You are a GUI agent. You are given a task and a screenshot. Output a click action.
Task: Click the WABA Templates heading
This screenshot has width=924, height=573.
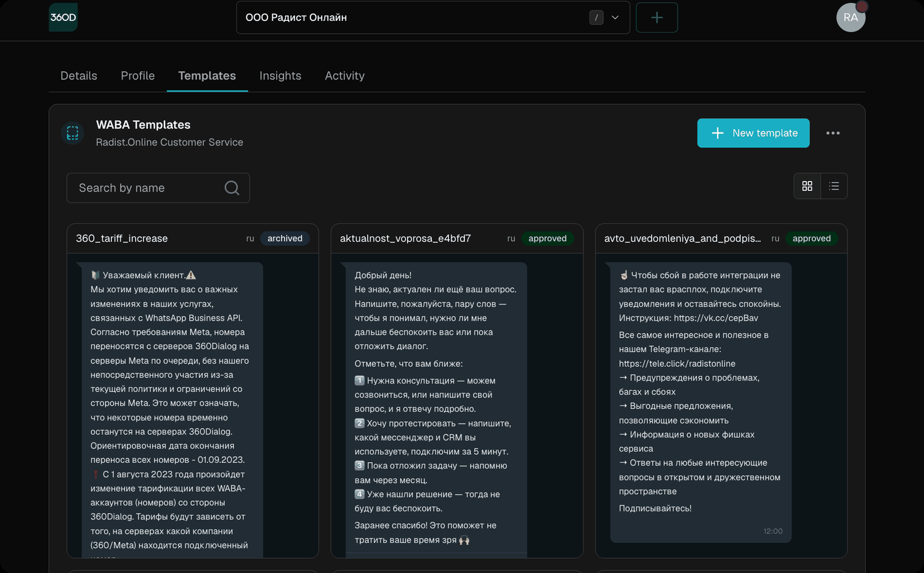pos(144,125)
